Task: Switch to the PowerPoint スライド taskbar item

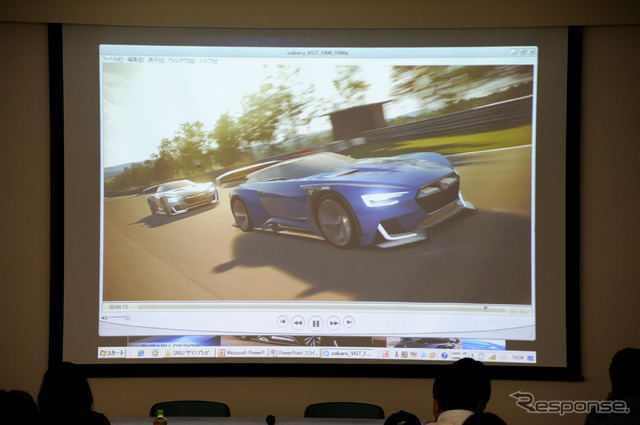Action: pyautogui.click(x=295, y=353)
